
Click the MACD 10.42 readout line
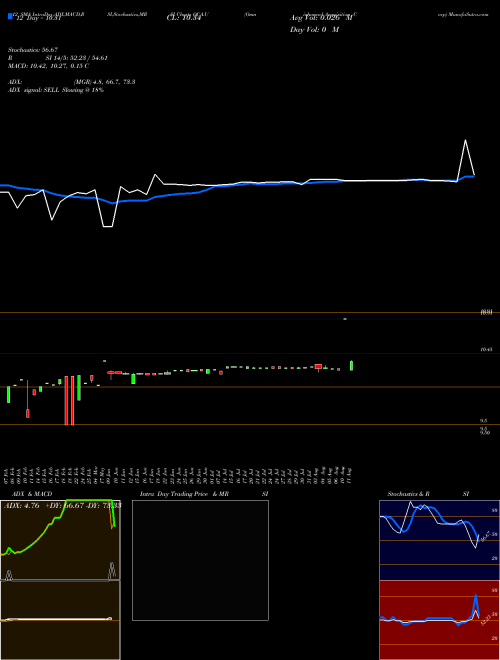point(48,66)
